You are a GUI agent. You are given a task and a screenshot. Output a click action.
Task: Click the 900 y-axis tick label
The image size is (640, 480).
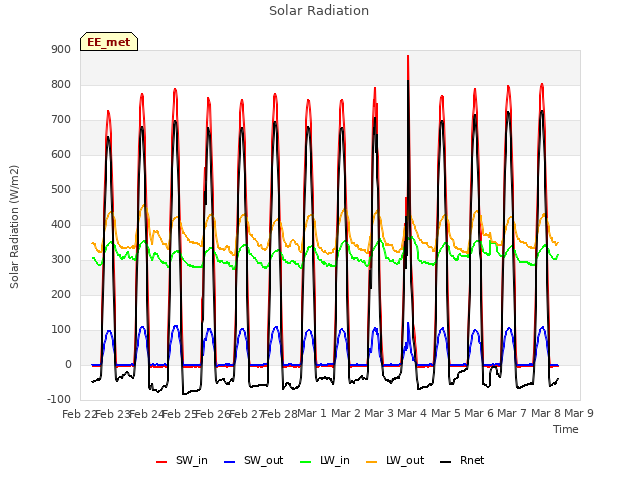tap(61, 50)
